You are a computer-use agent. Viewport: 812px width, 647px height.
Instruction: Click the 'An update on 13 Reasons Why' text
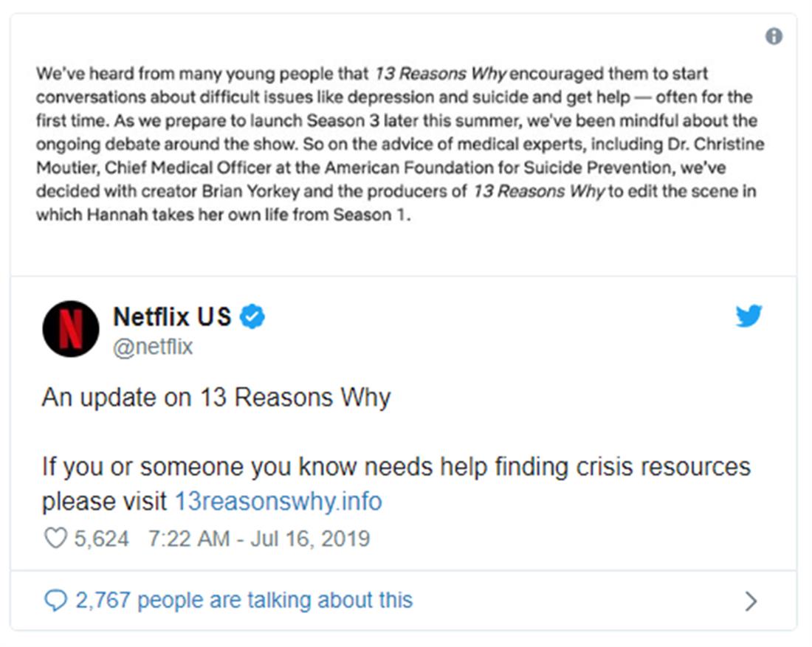point(216,398)
